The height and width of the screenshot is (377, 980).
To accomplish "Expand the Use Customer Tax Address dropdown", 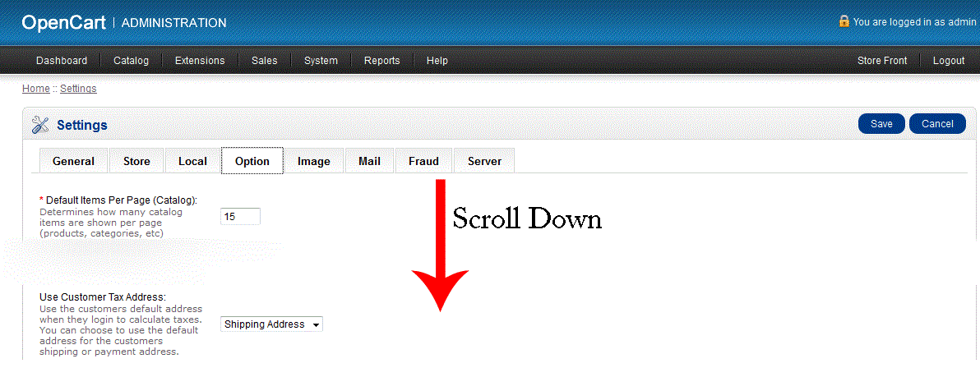I will pyautogui.click(x=272, y=324).
